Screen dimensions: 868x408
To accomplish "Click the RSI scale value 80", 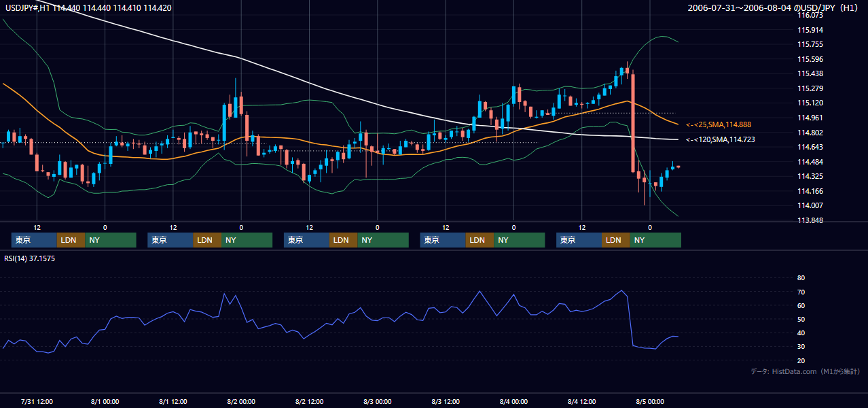I will click(x=801, y=278).
